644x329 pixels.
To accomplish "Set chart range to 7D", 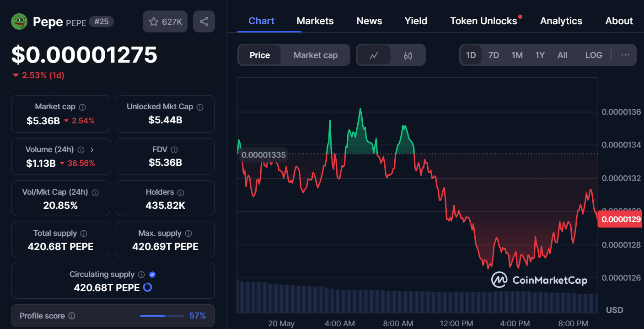I will pyautogui.click(x=494, y=55).
